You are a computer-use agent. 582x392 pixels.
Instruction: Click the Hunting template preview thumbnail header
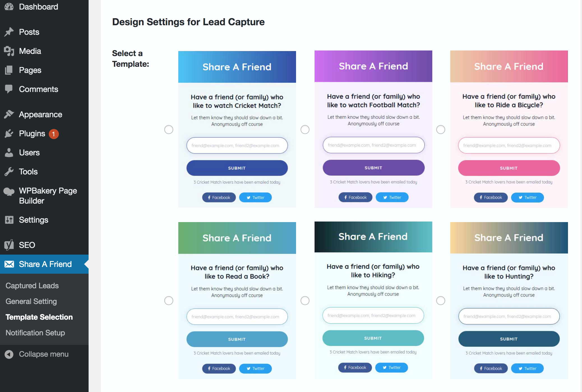[x=509, y=238]
